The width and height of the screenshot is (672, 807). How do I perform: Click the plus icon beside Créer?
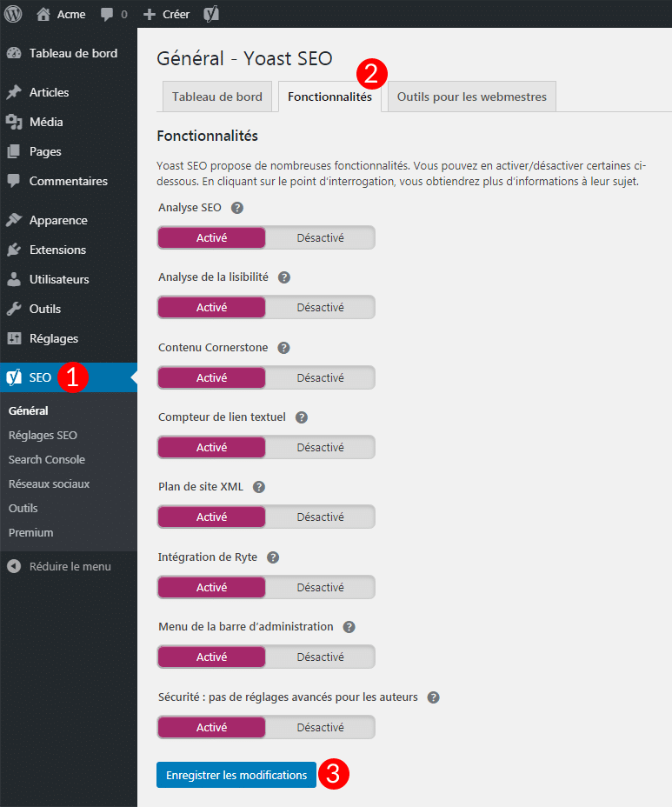click(x=150, y=15)
